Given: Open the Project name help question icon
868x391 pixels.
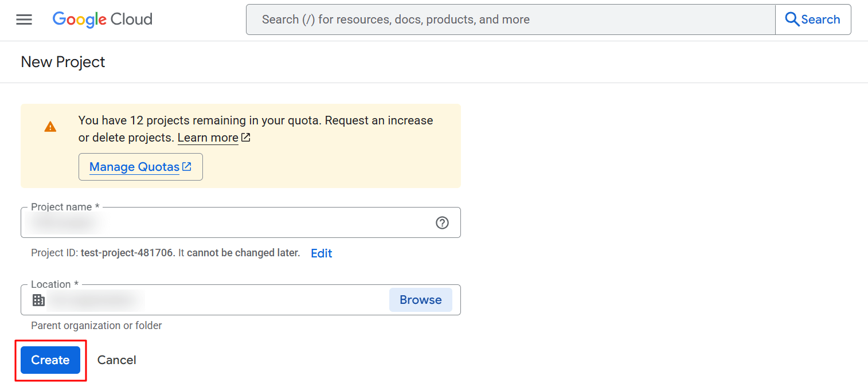Looking at the screenshot, I should tap(442, 223).
